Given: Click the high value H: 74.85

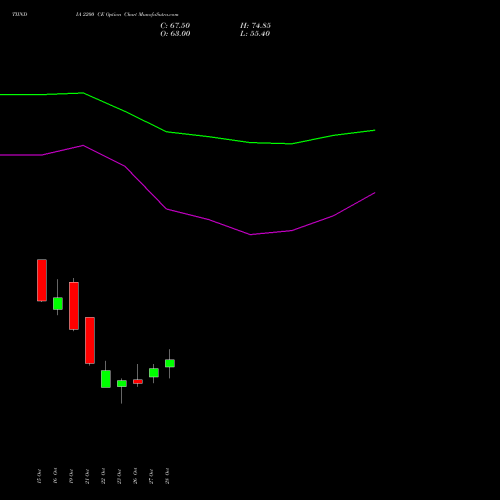Looking at the screenshot, I should (255, 26).
